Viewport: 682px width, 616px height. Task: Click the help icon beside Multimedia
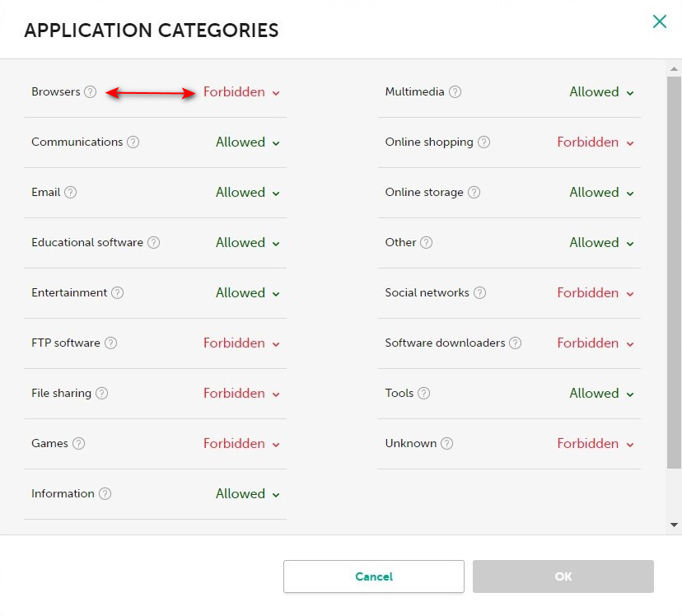pyautogui.click(x=455, y=92)
